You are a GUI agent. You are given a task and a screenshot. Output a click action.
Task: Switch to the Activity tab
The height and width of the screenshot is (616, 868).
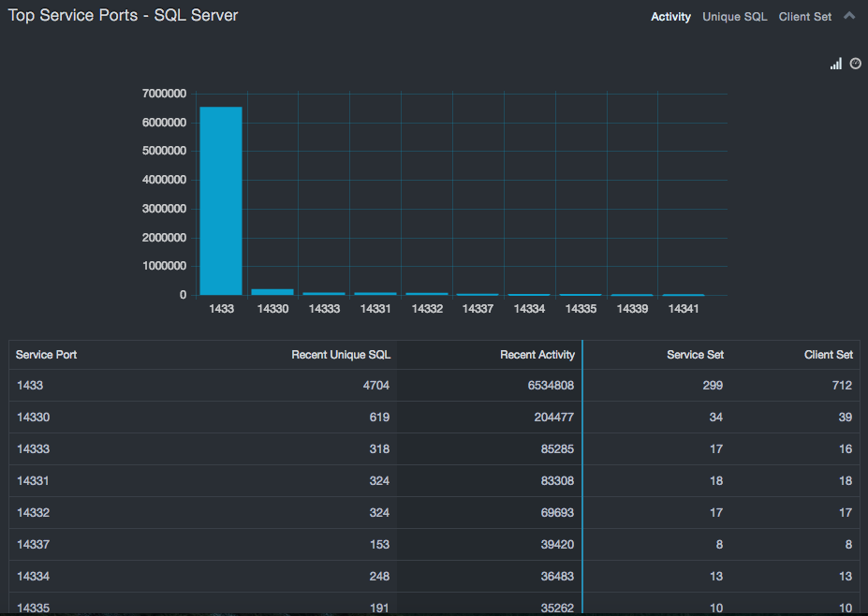670,17
